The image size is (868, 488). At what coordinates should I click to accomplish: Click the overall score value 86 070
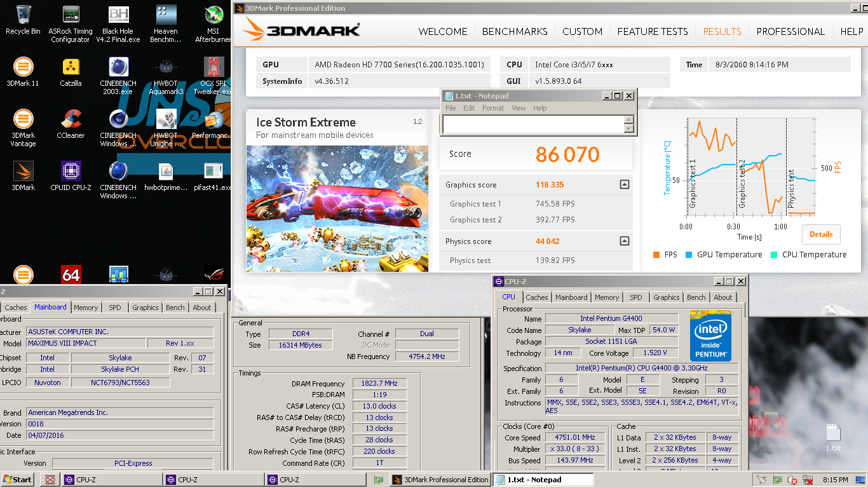click(x=567, y=154)
